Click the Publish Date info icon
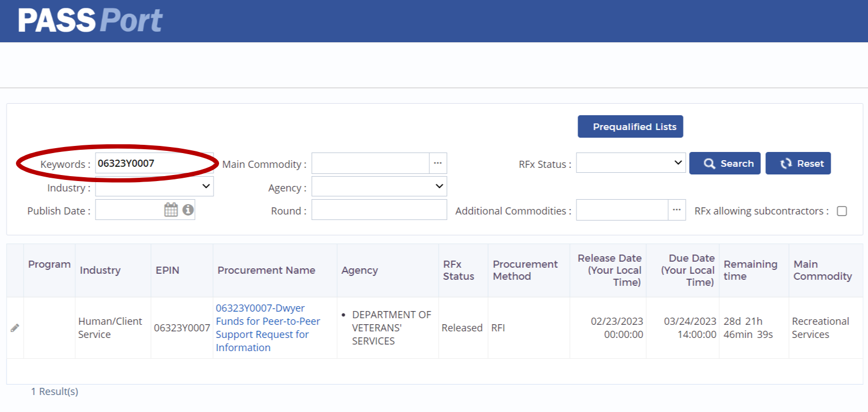The width and height of the screenshot is (868, 412). pyautogui.click(x=188, y=210)
